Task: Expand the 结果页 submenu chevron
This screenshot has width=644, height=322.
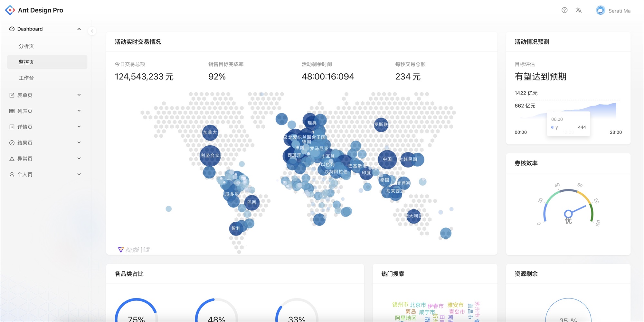Action: tap(79, 143)
